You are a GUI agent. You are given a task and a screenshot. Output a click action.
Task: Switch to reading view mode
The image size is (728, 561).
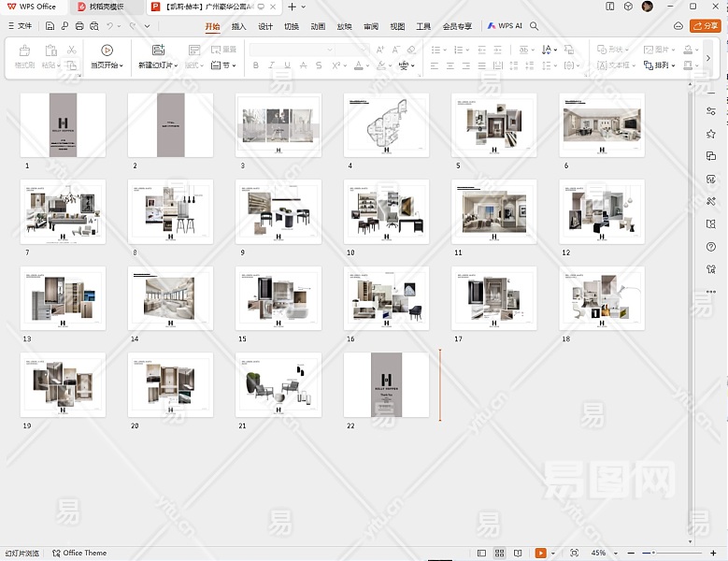(516, 554)
